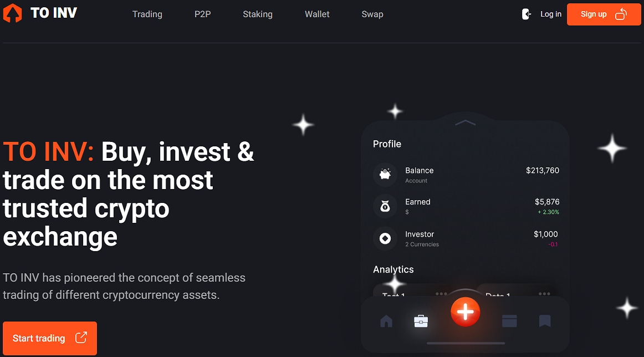Click the TO INV logo icon
The width and height of the screenshot is (644, 357).
point(12,13)
